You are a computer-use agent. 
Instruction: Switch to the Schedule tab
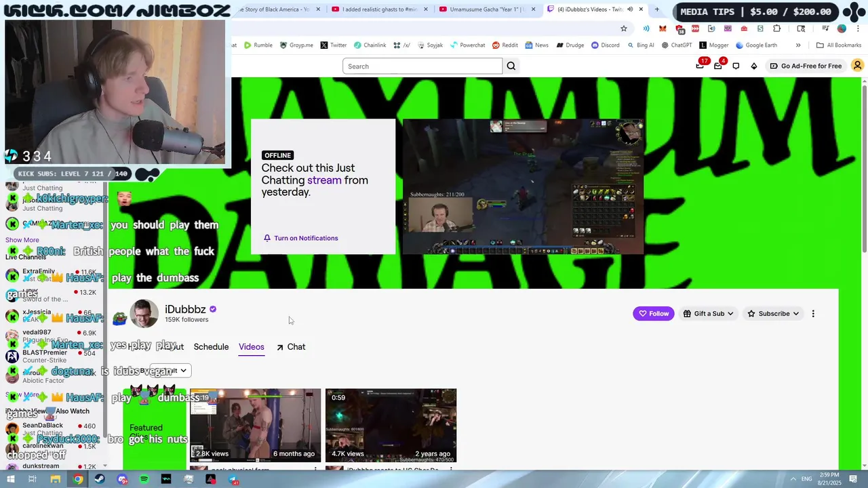(211, 347)
